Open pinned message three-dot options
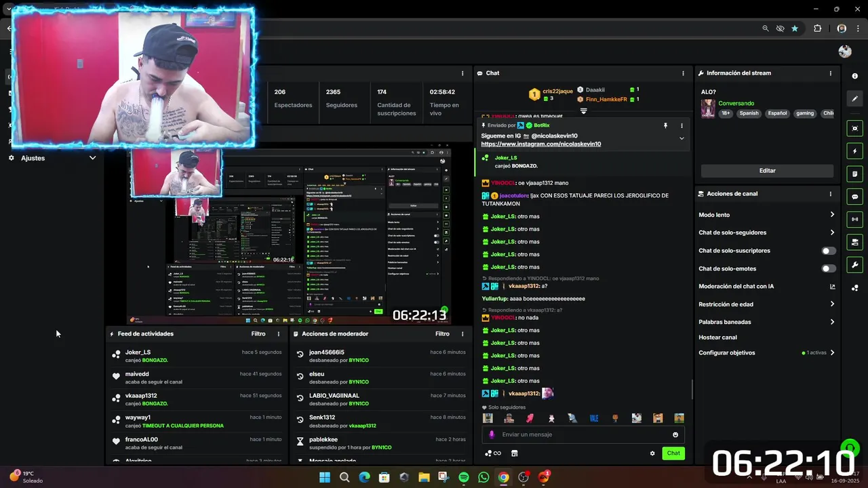868x488 pixels. (682, 125)
